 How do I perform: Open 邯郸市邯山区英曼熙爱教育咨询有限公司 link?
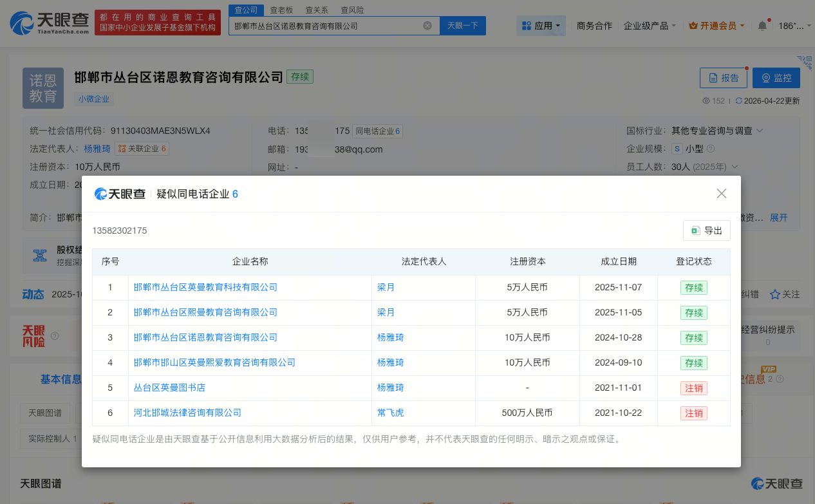click(214, 362)
